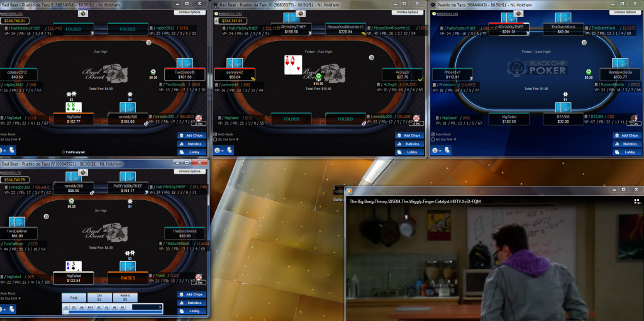644x321 pixels.
Task: Click the time bank icon on the Taos IV table
Action: pos(199,277)
